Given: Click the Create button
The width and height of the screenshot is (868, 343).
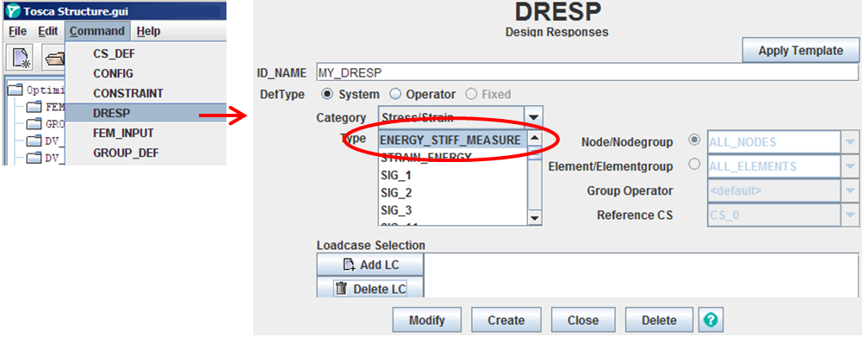Looking at the screenshot, I should (x=506, y=321).
